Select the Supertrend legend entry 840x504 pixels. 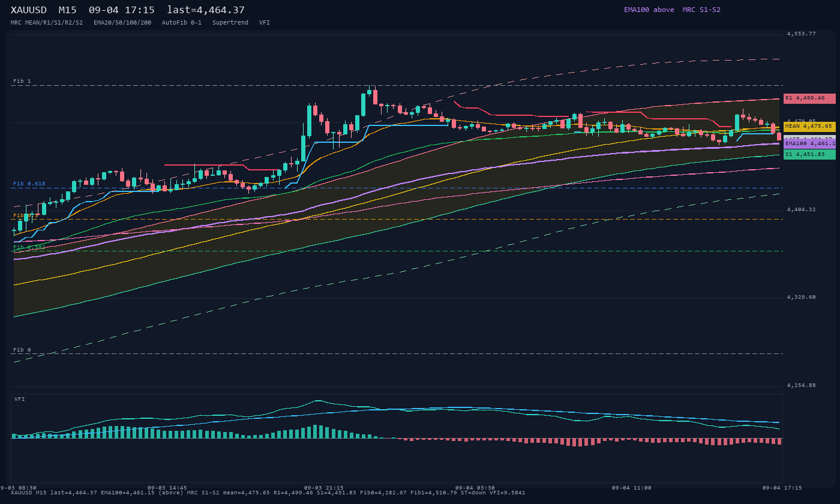pos(230,23)
